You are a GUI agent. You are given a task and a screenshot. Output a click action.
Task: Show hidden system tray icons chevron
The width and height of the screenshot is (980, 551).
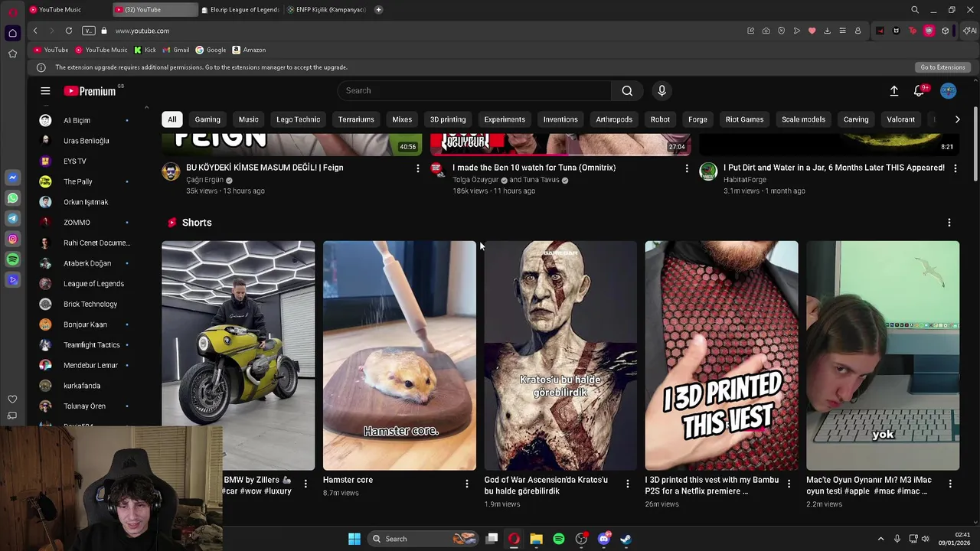point(880,539)
